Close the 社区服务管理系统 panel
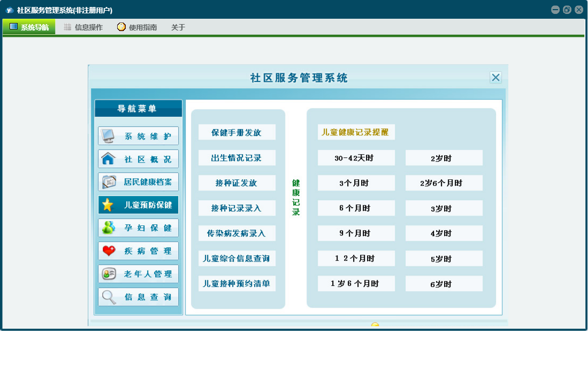 (x=495, y=78)
